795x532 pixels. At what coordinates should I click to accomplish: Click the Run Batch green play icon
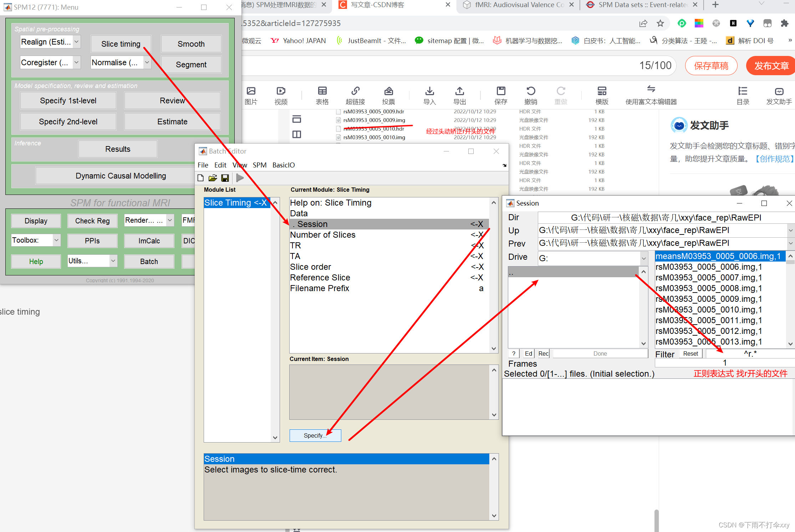(240, 178)
